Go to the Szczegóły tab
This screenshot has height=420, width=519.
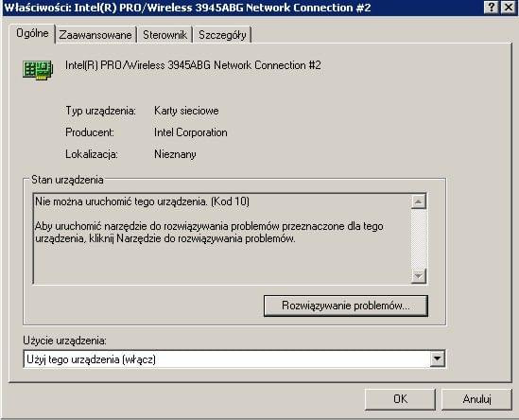click(x=222, y=35)
